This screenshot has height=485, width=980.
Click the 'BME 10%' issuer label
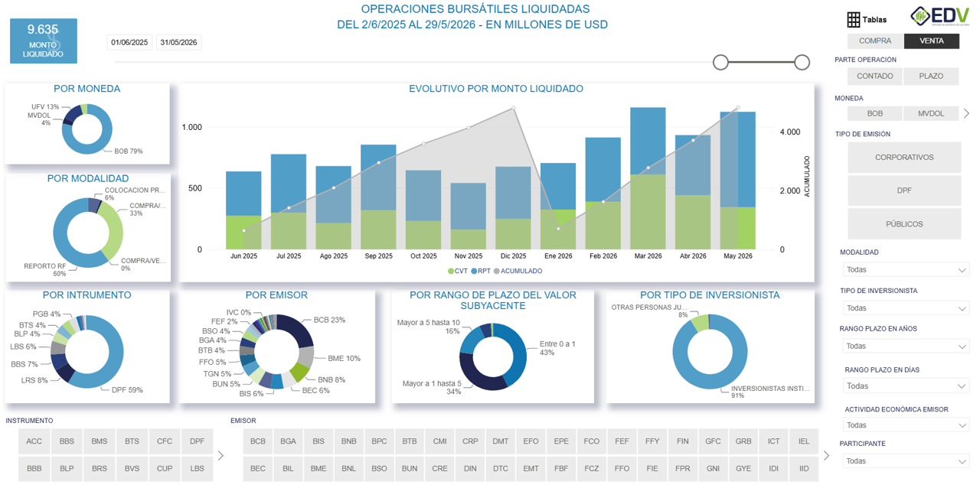tap(344, 359)
